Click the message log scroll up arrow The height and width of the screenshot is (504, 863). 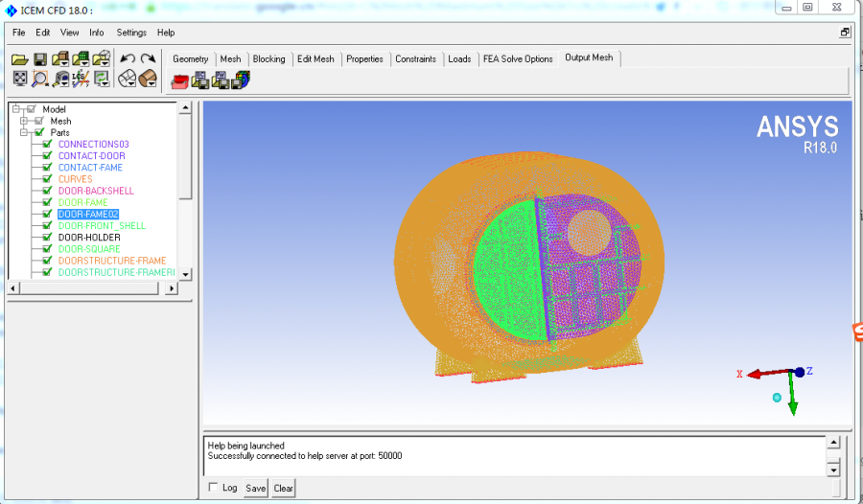tap(833, 443)
